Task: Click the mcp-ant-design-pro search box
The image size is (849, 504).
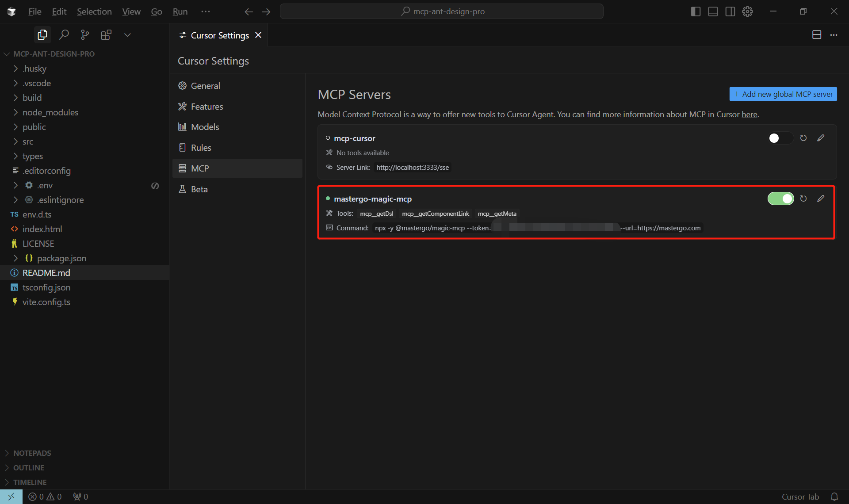Action: (442, 11)
